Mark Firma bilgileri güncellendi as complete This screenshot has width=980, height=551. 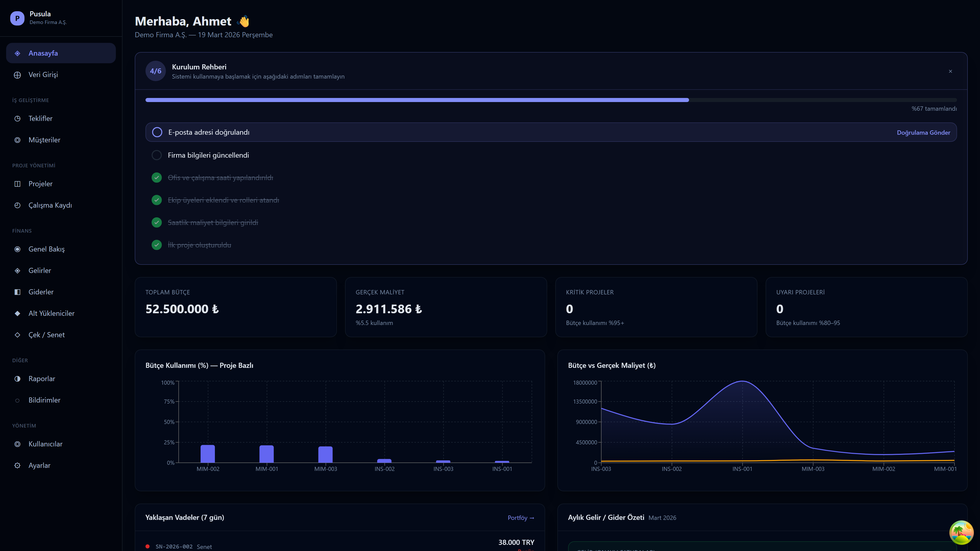[x=157, y=155]
